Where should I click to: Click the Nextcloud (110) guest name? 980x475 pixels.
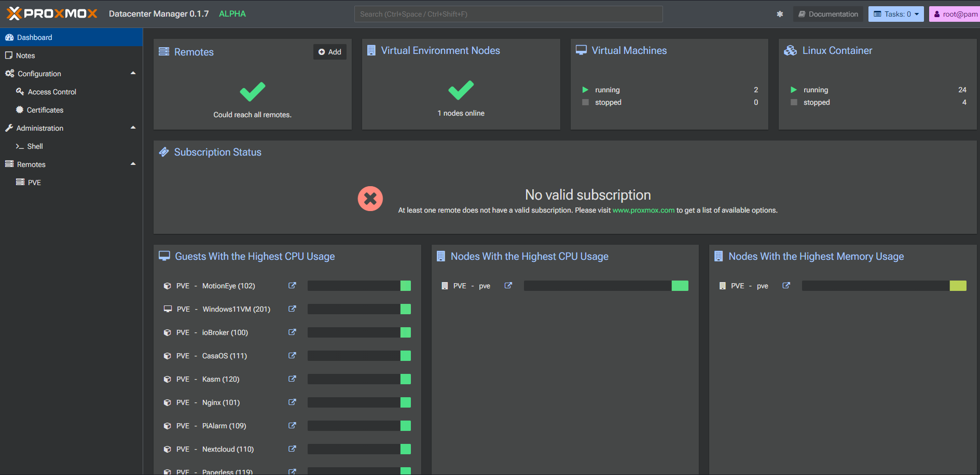point(228,449)
